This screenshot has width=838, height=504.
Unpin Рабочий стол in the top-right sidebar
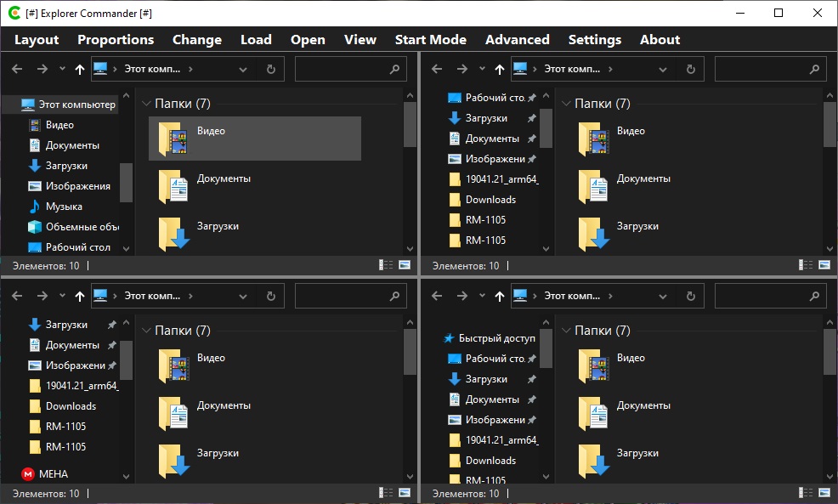[x=534, y=96]
